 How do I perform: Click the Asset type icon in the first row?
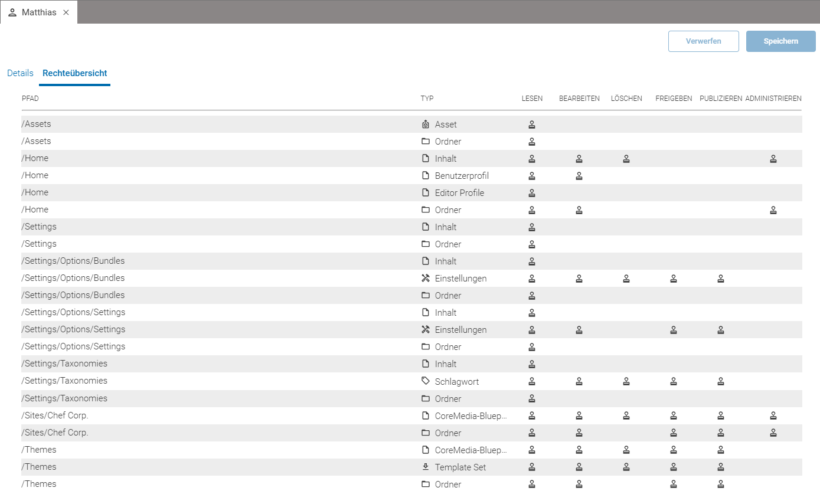coord(425,125)
